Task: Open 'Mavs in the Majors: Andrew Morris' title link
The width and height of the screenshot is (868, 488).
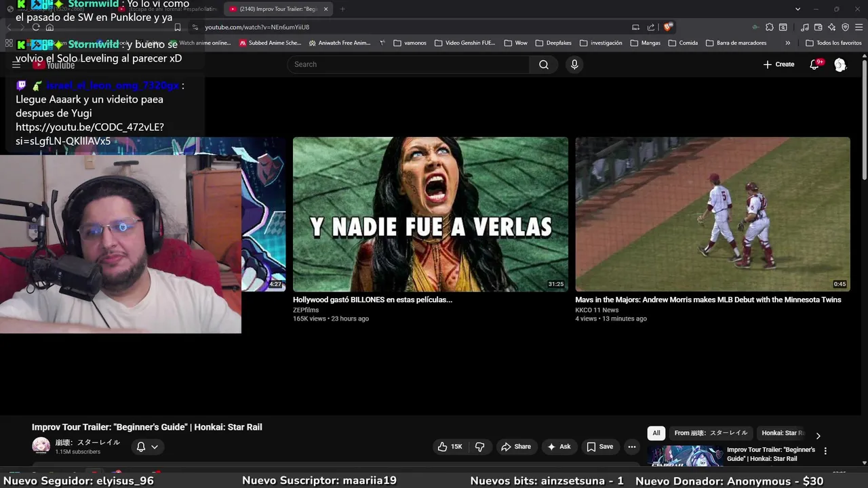Action: click(708, 300)
